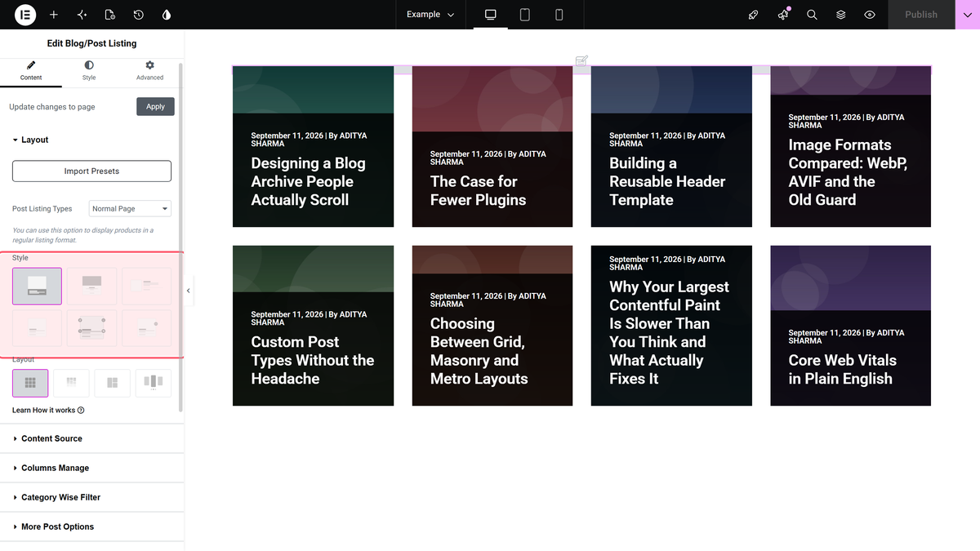
Task: Click the edit handle icon above widget
Action: pos(581,60)
